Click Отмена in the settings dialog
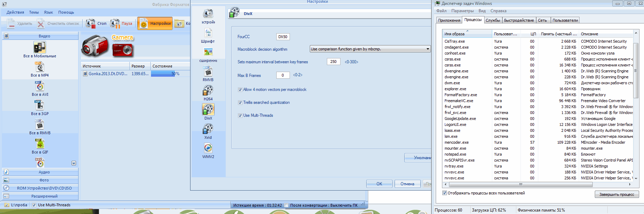 pos(407,184)
